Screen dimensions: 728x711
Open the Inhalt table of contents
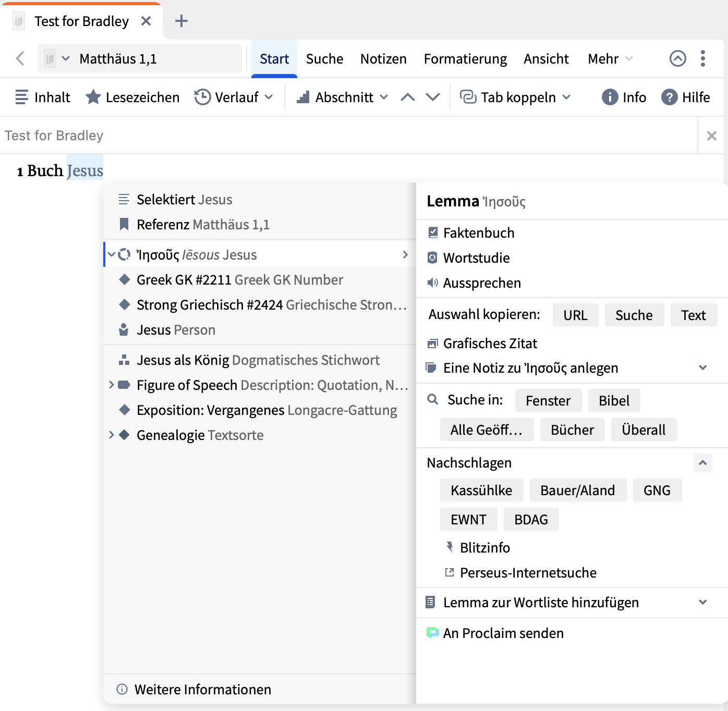coord(43,97)
